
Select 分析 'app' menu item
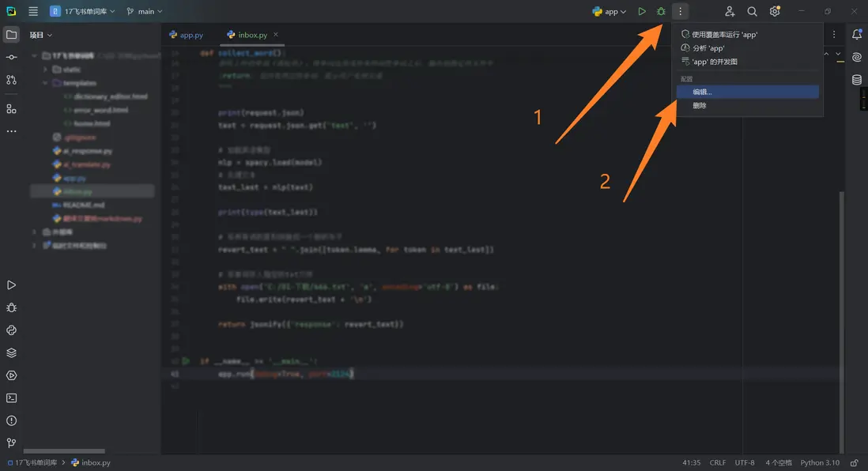(747, 48)
